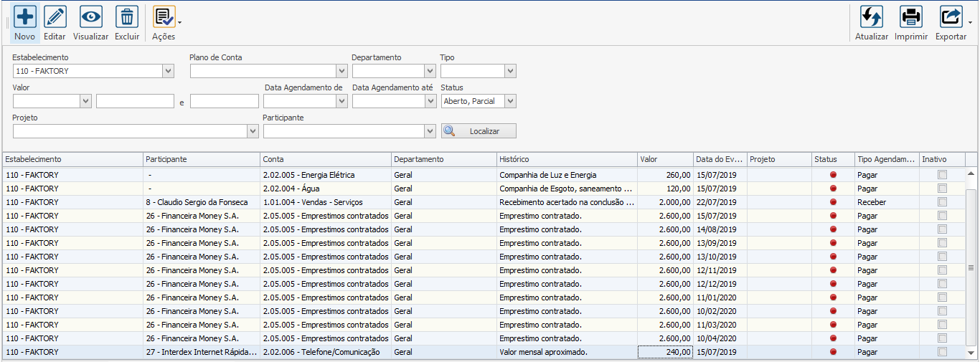The width and height of the screenshot is (980, 362).
Task: Expand the Plano de Conta dropdown
Action: [x=341, y=71]
